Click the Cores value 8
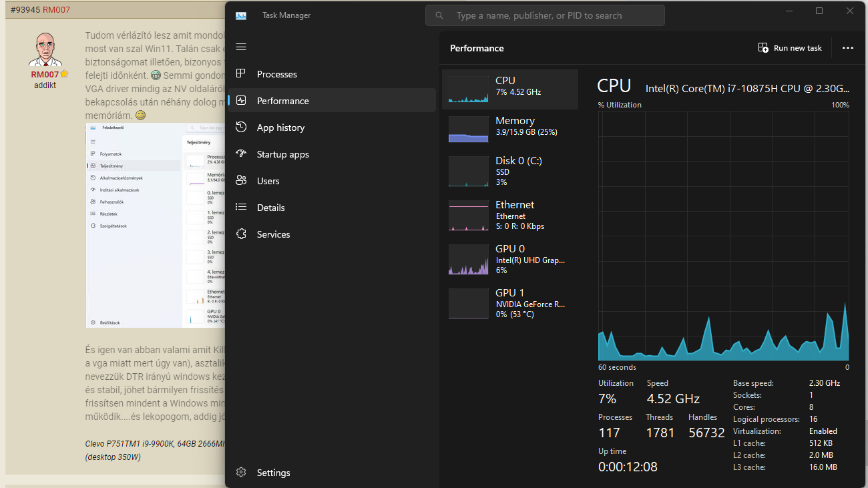 (x=811, y=407)
